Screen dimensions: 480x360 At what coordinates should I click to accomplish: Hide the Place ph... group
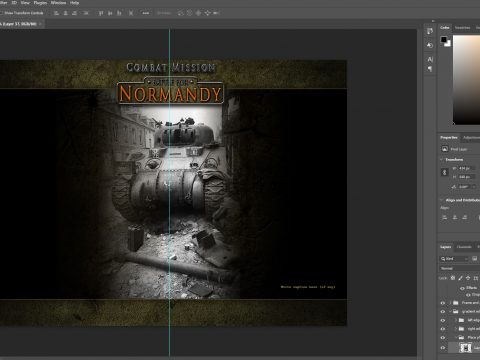click(x=443, y=337)
